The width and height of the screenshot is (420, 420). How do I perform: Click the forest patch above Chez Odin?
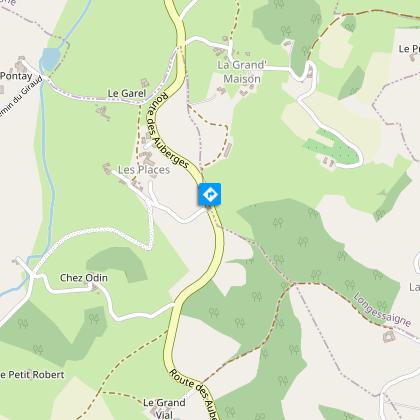tap(118, 263)
